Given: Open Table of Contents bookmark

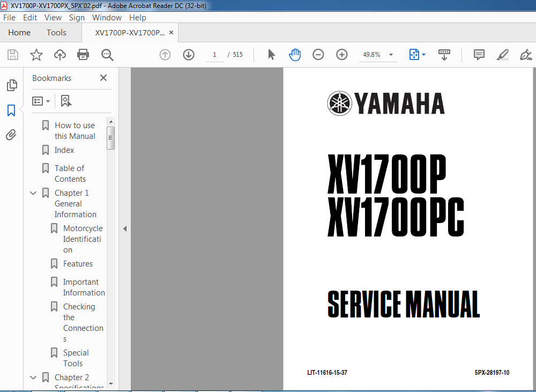Looking at the screenshot, I should click(70, 173).
